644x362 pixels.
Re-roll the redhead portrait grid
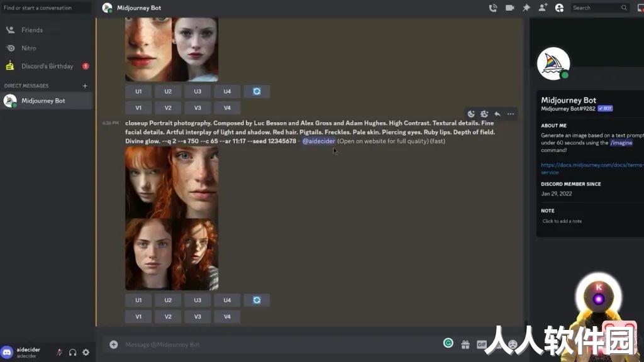coord(257,300)
